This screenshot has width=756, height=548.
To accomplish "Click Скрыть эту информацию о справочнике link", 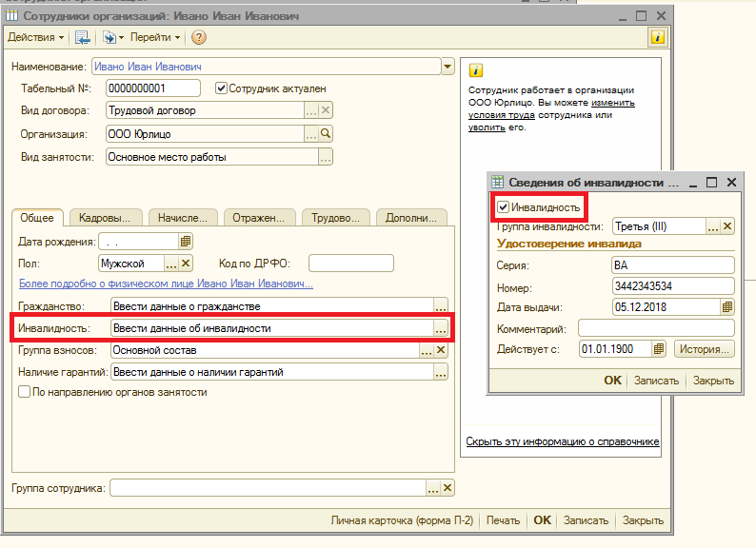I will (562, 441).
